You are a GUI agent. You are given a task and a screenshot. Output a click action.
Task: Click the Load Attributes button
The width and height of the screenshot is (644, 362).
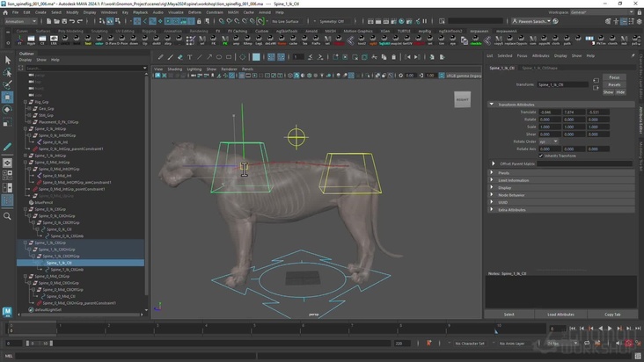tap(560, 314)
